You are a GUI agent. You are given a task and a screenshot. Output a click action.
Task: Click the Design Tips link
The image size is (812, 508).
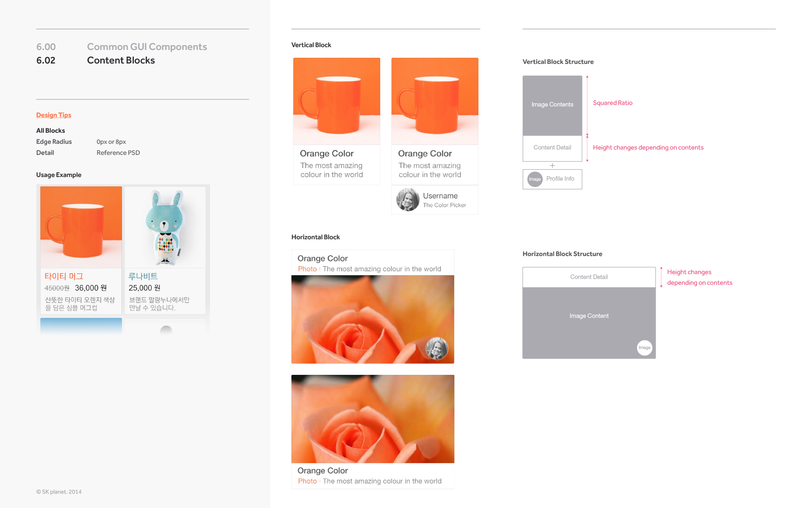[54, 115]
